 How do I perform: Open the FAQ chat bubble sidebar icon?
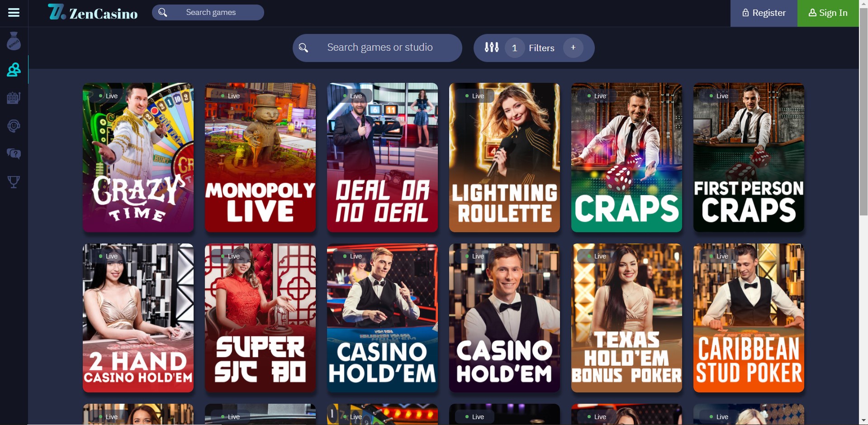click(x=14, y=154)
